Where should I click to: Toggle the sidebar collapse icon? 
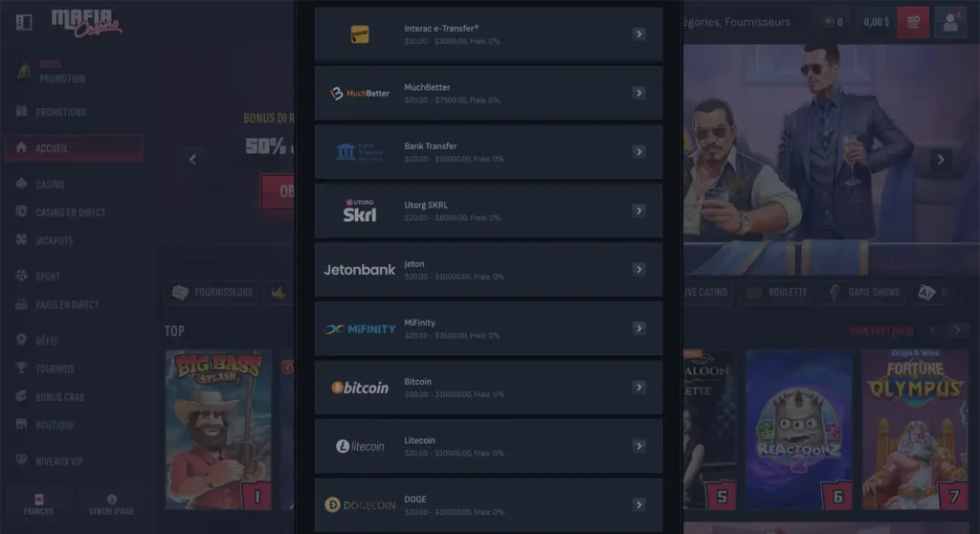(x=24, y=23)
